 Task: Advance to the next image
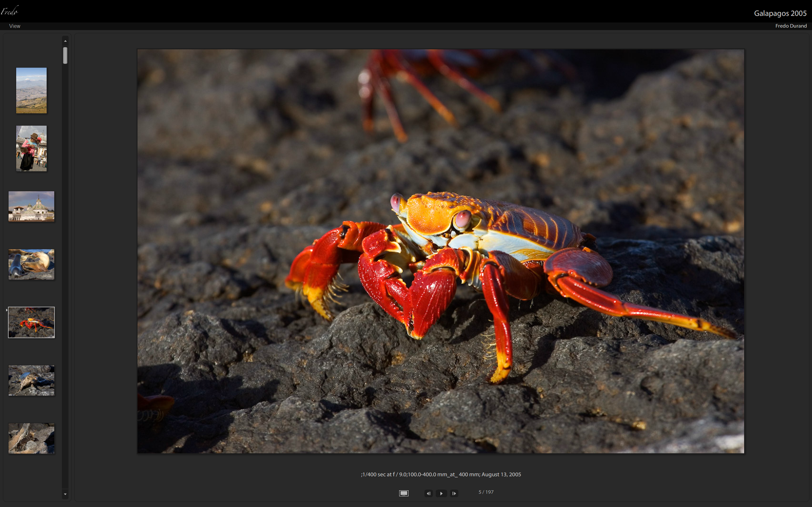click(x=454, y=493)
